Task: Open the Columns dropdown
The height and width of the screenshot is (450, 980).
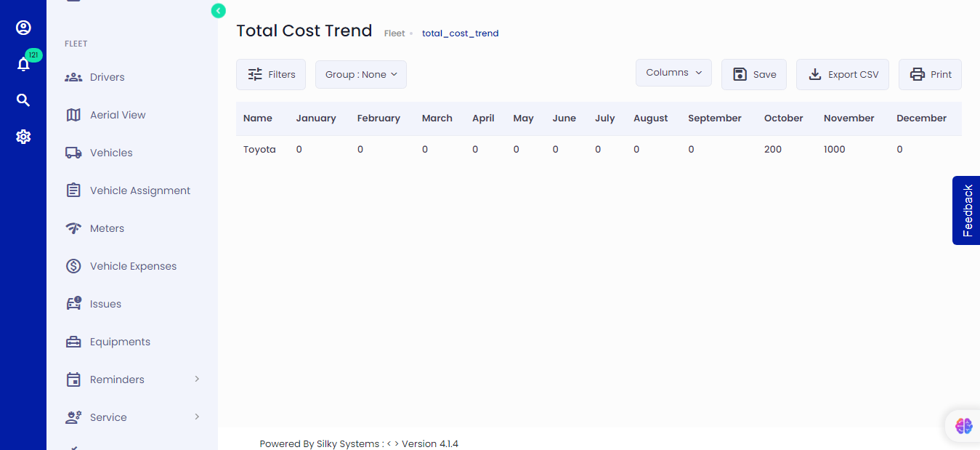Action: pos(673,73)
